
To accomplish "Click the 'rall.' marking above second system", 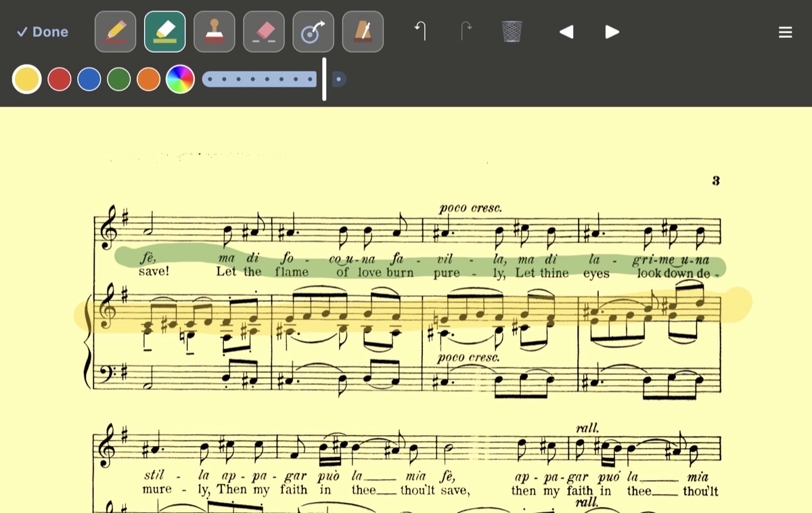I will (587, 428).
